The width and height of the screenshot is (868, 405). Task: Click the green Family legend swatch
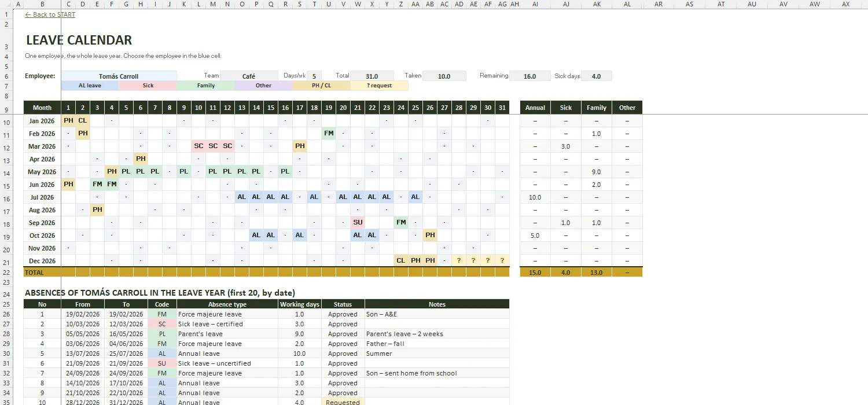pyautogui.click(x=205, y=86)
